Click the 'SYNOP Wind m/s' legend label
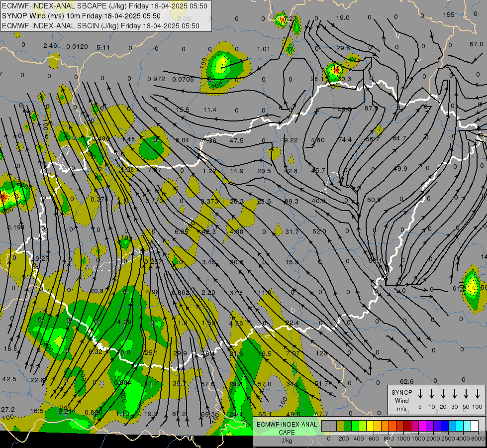 coord(401,400)
